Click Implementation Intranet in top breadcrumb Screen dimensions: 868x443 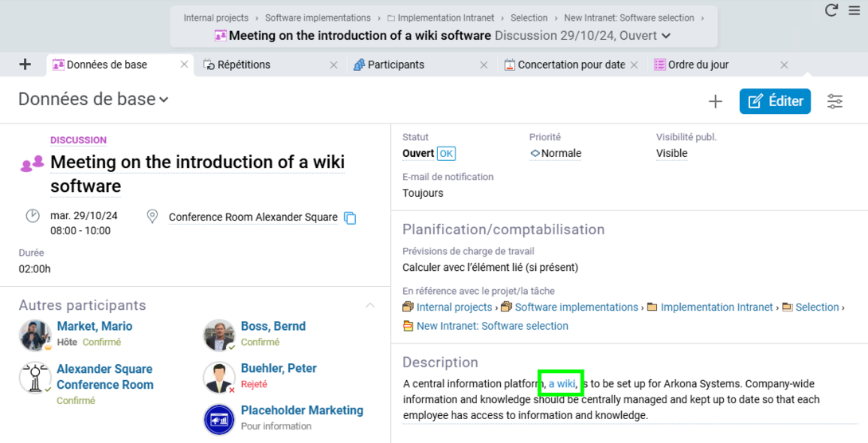coord(446,18)
